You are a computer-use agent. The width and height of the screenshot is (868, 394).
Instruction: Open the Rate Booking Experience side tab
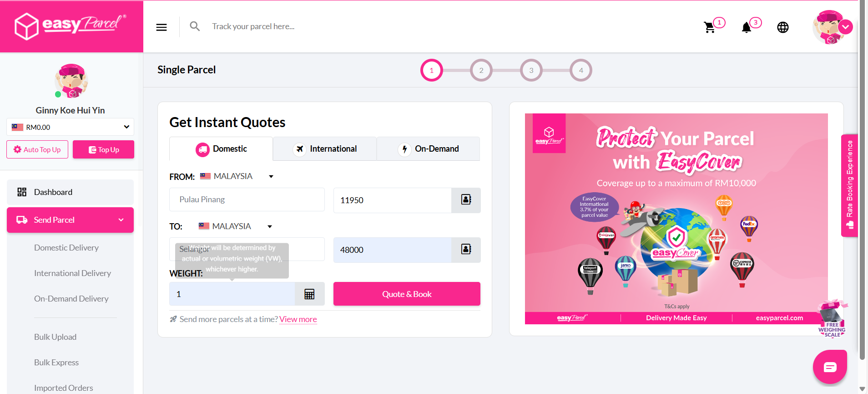click(x=849, y=185)
